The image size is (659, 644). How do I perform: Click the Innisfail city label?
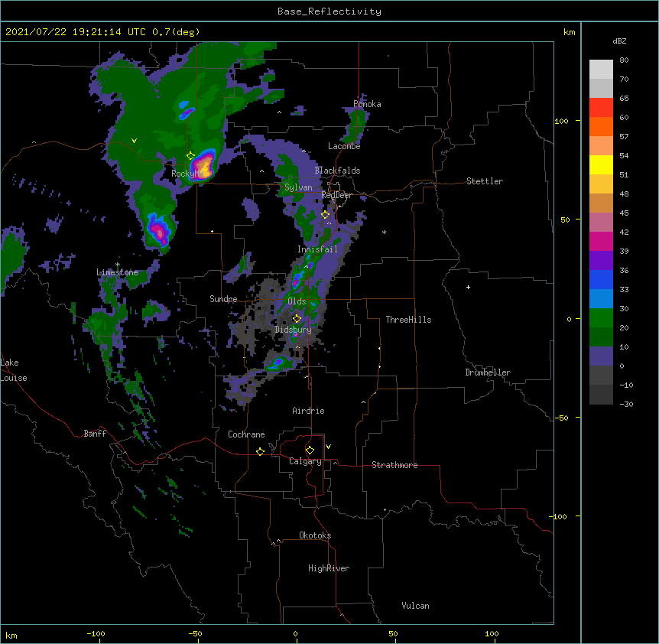click(x=317, y=249)
